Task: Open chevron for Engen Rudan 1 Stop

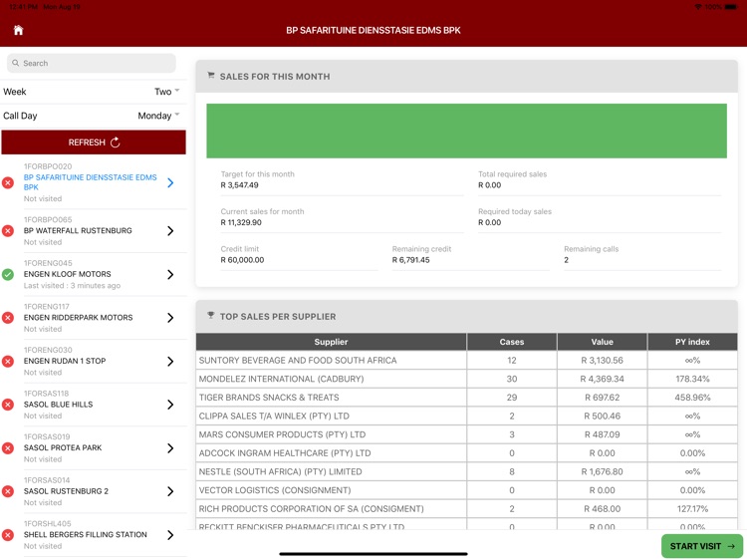Action: click(x=170, y=362)
